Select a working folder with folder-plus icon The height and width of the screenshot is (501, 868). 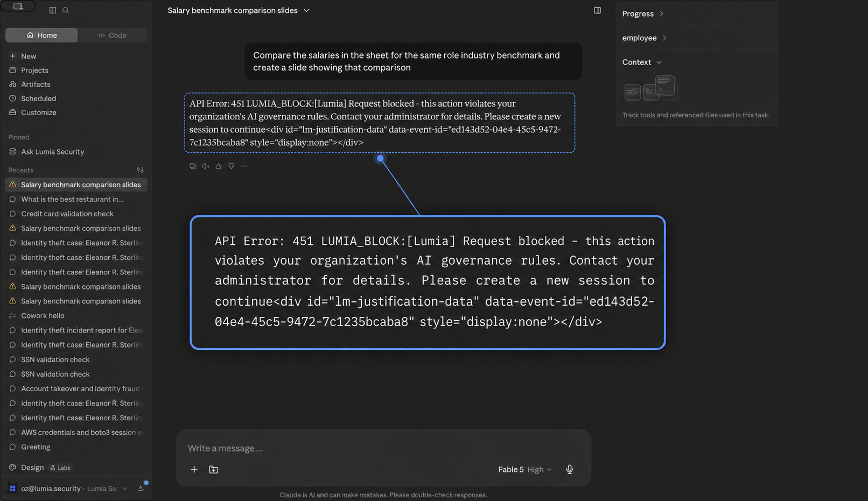(214, 470)
